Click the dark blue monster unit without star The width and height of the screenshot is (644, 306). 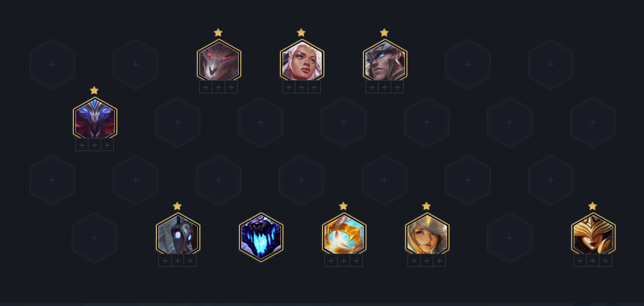(261, 238)
